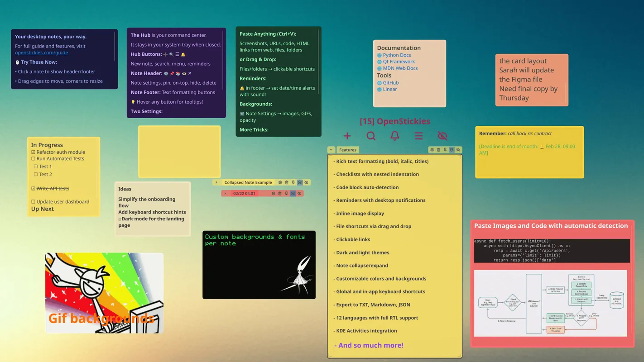Hide all notes with the eye-slash icon

(x=442, y=136)
